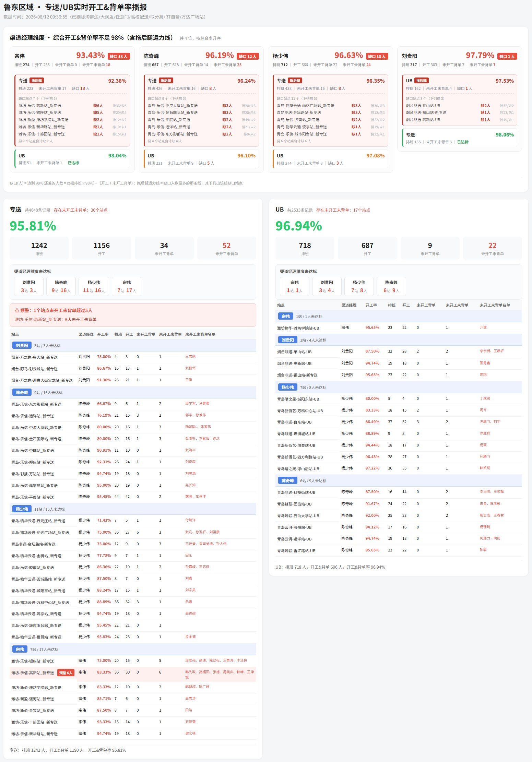Click the 专送 overall rate 95.81%

click(x=33, y=226)
